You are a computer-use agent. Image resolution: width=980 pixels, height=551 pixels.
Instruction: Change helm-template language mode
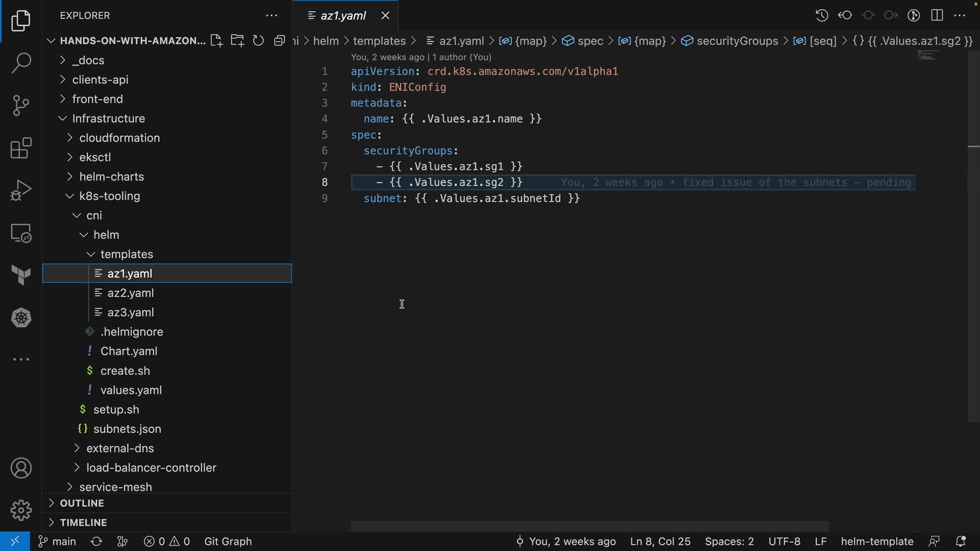[877, 541]
